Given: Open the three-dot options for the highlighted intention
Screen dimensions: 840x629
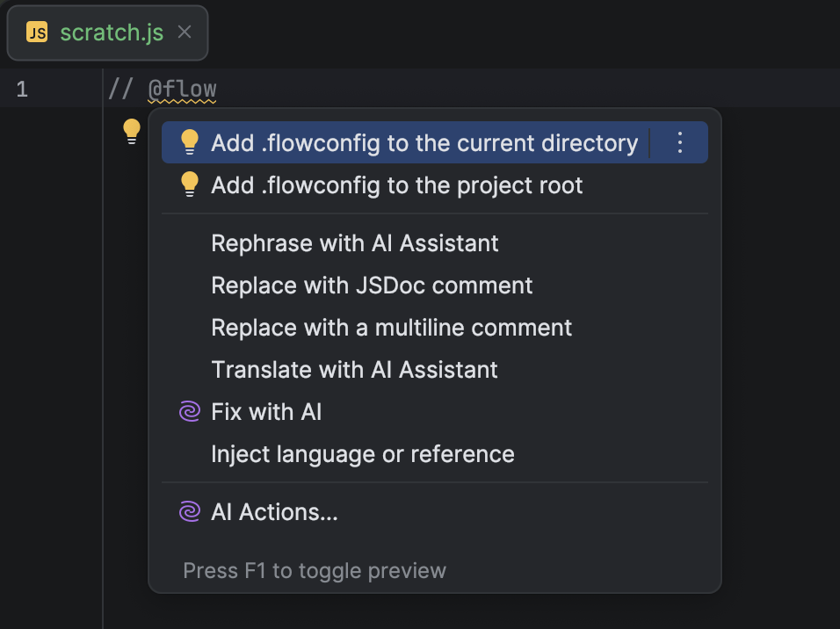Looking at the screenshot, I should pyautogui.click(x=679, y=141).
